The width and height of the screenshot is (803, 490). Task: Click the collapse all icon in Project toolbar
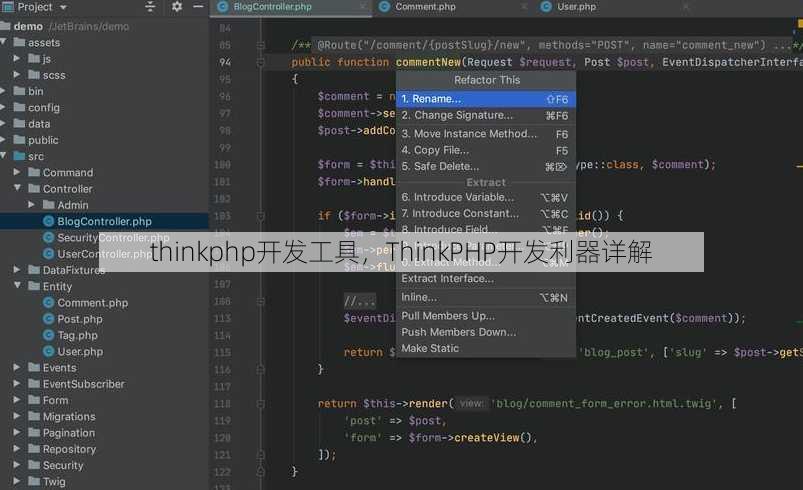click(x=150, y=7)
